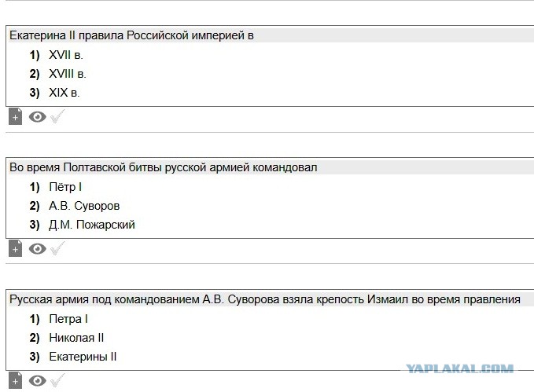Select answer XVII в.
The height and width of the screenshot is (392, 534).
[66, 55]
